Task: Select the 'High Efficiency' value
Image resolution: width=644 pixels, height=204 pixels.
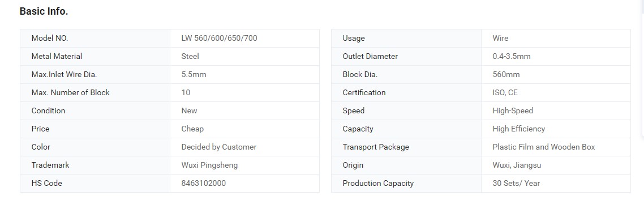Action: point(519,129)
